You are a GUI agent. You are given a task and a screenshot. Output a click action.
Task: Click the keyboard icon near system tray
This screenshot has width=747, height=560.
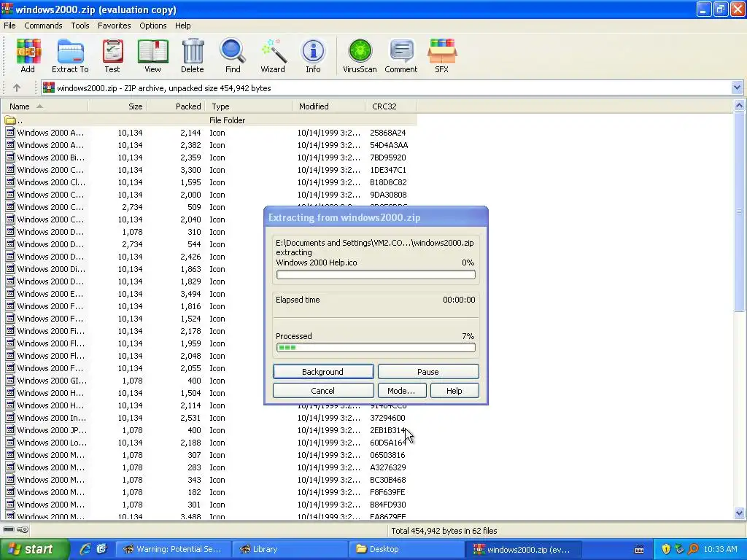[x=639, y=550]
